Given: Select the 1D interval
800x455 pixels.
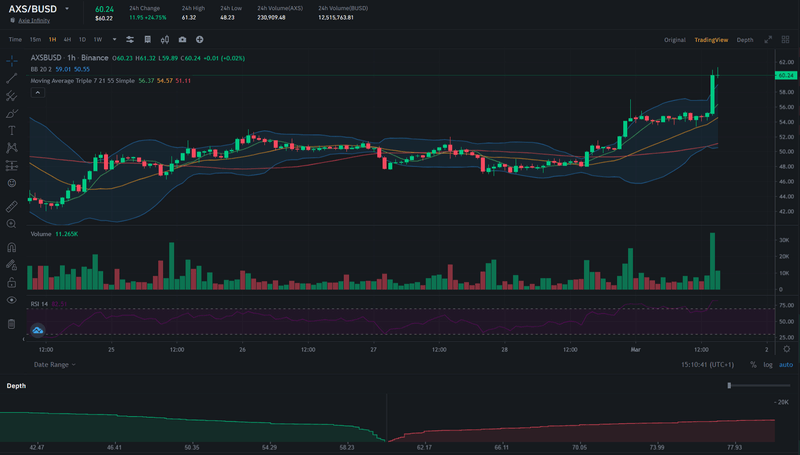Looking at the screenshot, I should pos(82,39).
